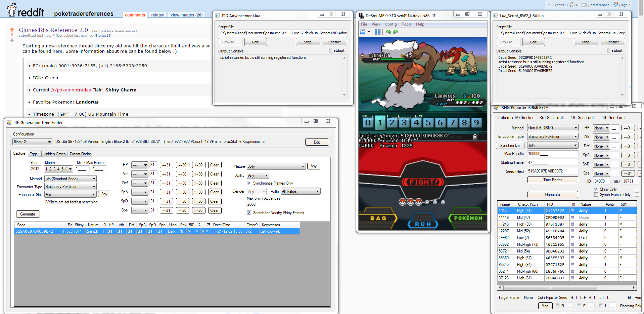This screenshot has height=314, width=644.
Task: Open the Config menu in DeSmuME
Action: pos(391,24)
